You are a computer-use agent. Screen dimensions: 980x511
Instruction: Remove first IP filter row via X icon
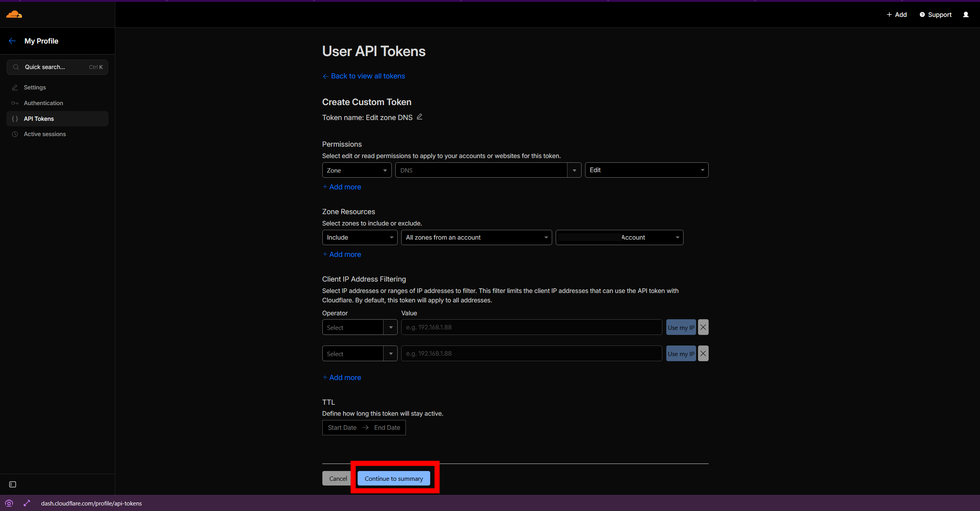coord(702,327)
